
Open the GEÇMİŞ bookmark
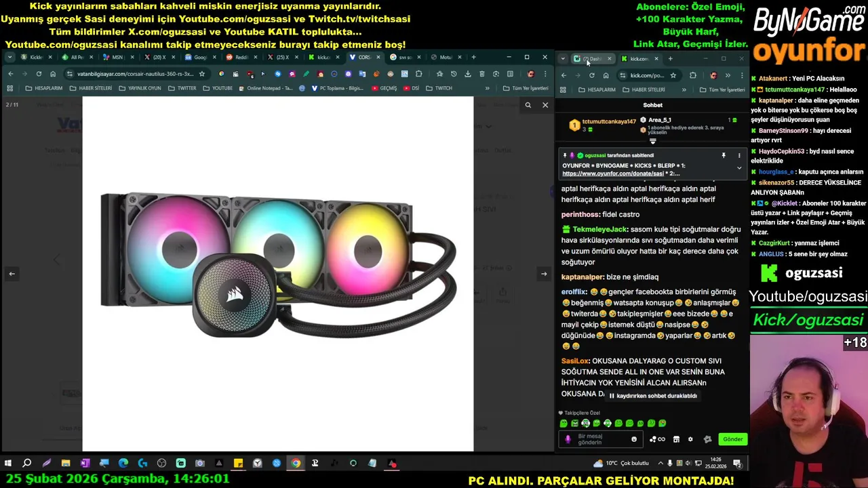[x=384, y=88]
